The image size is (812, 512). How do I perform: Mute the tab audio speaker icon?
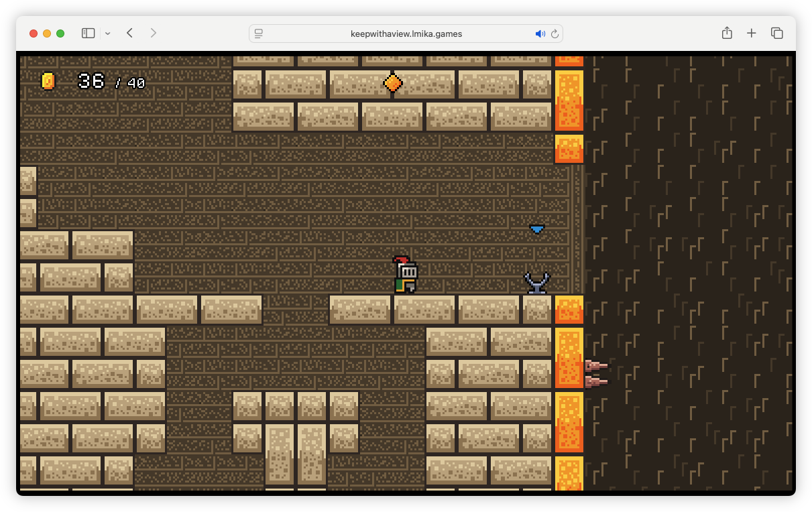click(540, 34)
